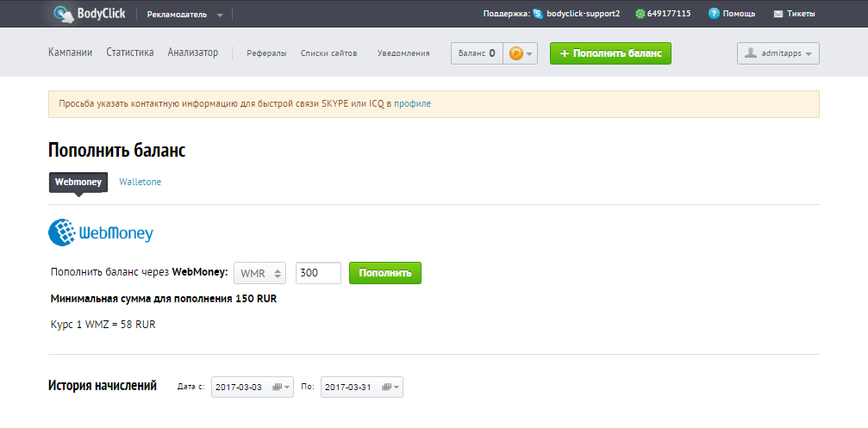Click the Баланс 0 indicator
The height and width of the screenshot is (428, 868).
pyautogui.click(x=477, y=53)
